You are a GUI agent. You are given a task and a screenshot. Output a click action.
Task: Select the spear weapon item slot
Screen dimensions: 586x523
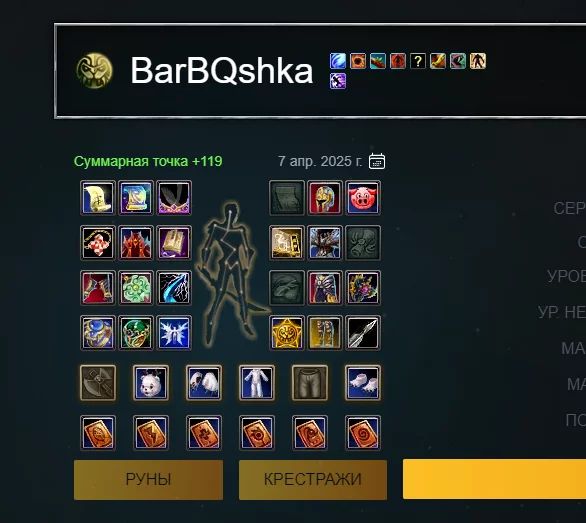pos(363,333)
